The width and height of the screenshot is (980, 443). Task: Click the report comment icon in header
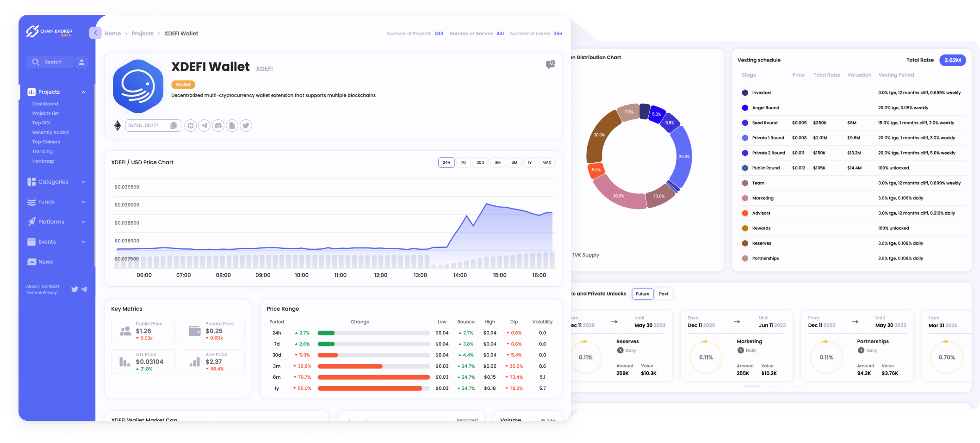point(550,65)
